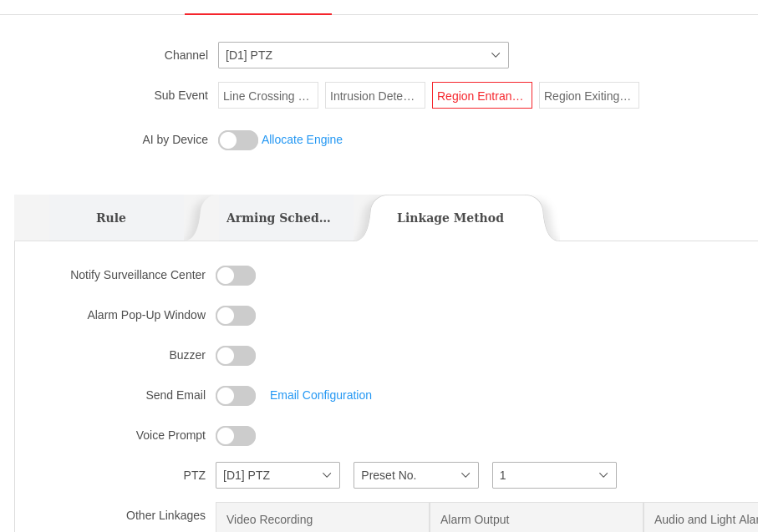Select the Region Exiting sub event
758x532 pixels.
[588, 95]
